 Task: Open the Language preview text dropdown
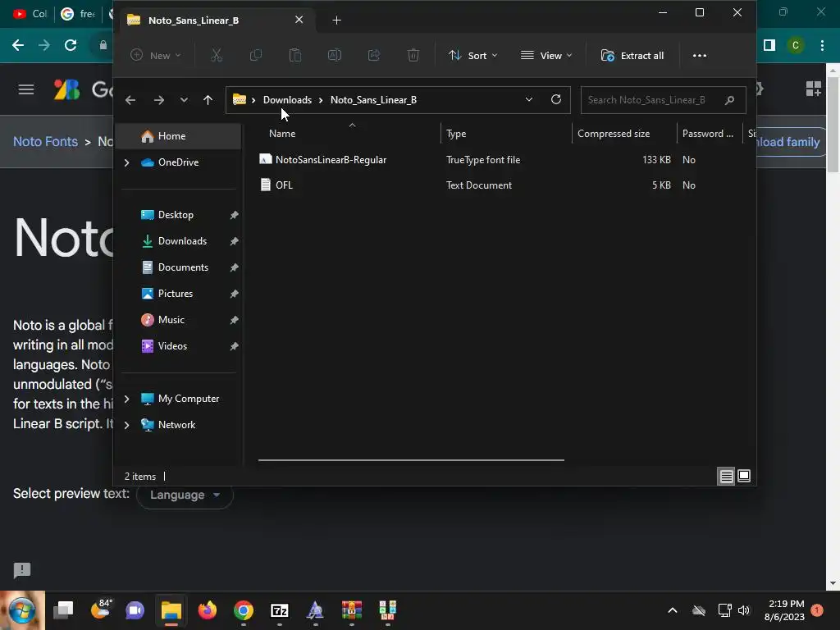185,495
